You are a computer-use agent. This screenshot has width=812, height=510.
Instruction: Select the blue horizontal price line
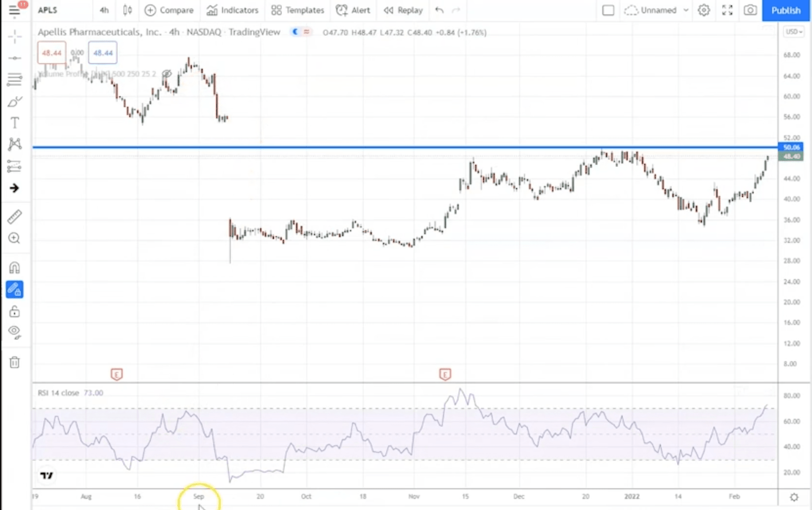(373, 147)
